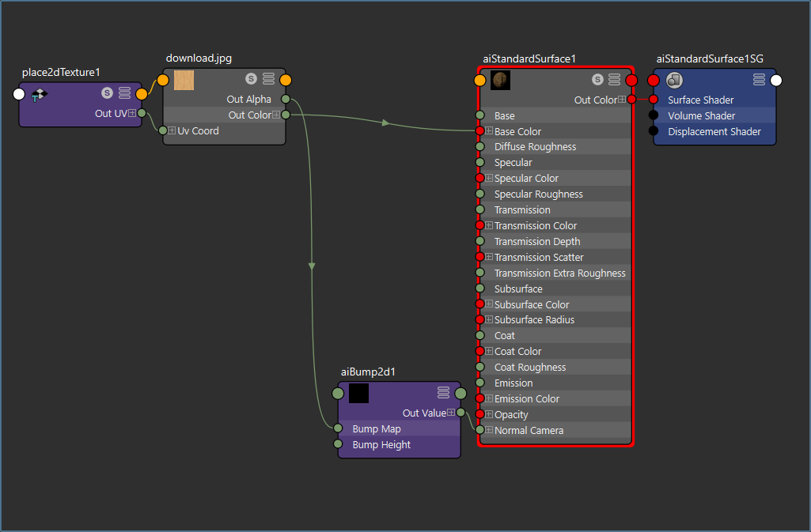This screenshot has width=811, height=532.
Task: Expand the Out Color attribute on download.jpg
Action: pos(276,115)
